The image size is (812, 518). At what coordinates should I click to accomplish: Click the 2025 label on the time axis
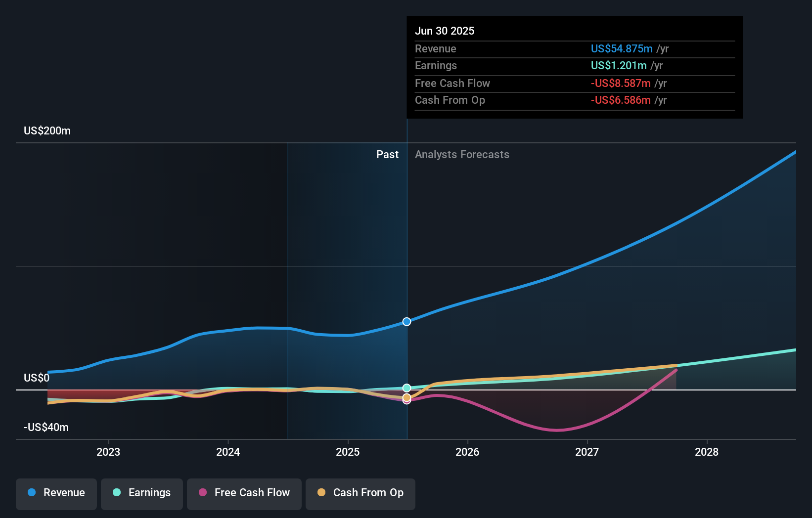(348, 452)
